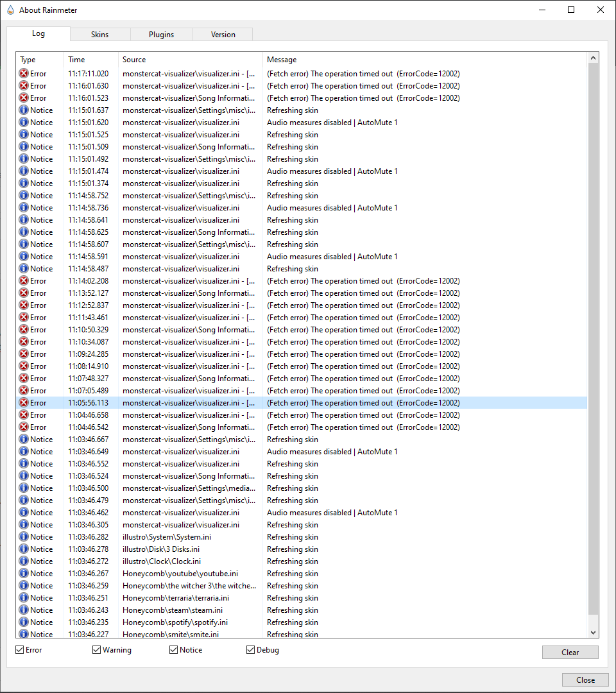Disable the Debug logging checkbox
616x693 pixels.
250,649
